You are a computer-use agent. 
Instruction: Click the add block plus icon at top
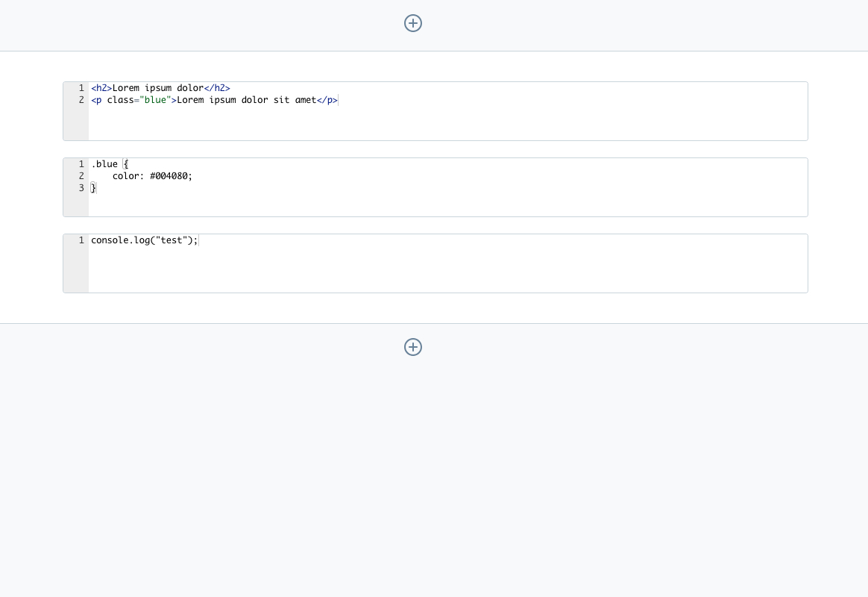point(413,23)
